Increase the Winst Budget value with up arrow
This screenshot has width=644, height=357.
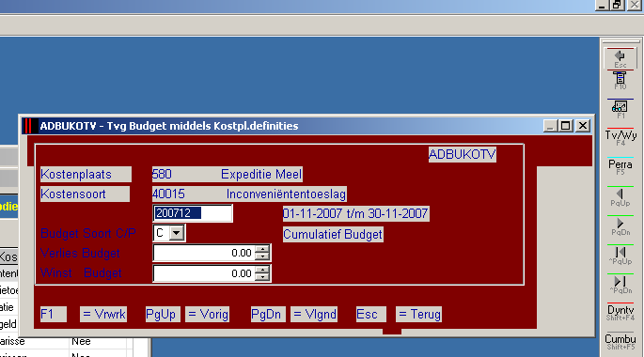(261, 270)
